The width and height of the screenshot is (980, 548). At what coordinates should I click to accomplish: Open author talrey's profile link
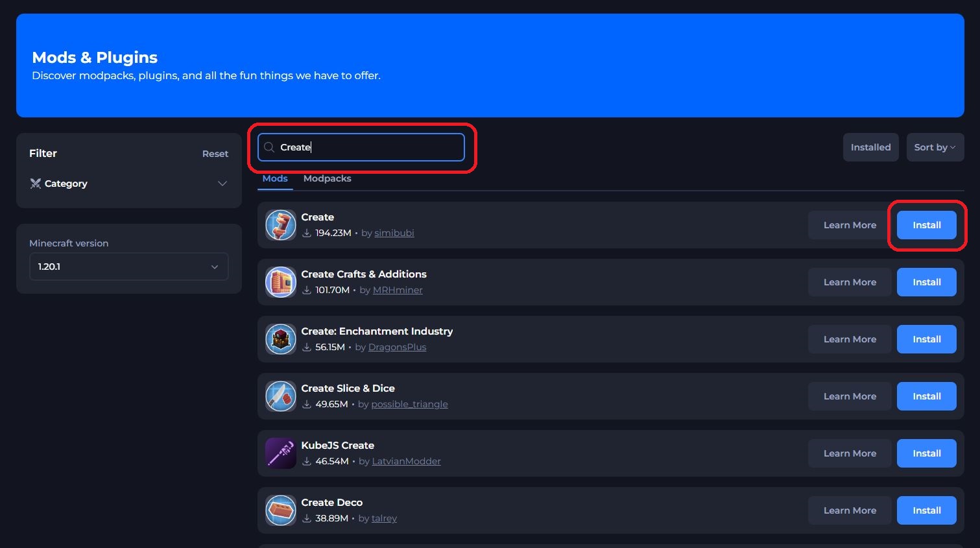pyautogui.click(x=385, y=518)
